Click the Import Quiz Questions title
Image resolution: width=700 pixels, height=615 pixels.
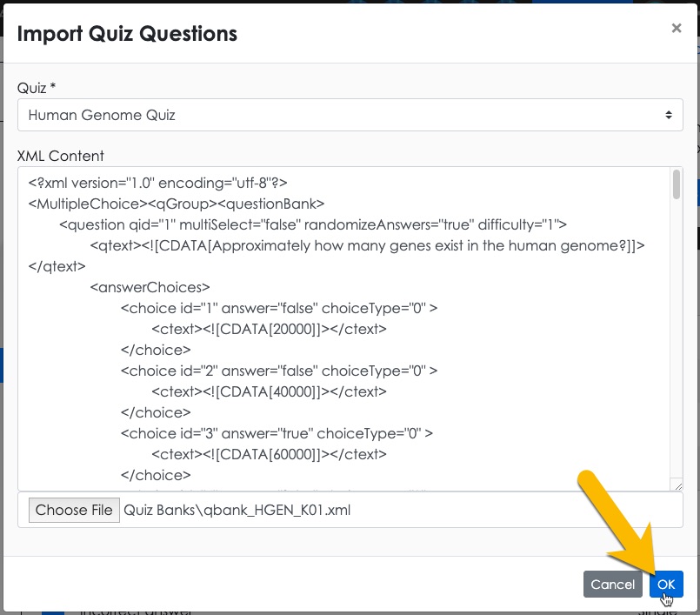click(127, 34)
